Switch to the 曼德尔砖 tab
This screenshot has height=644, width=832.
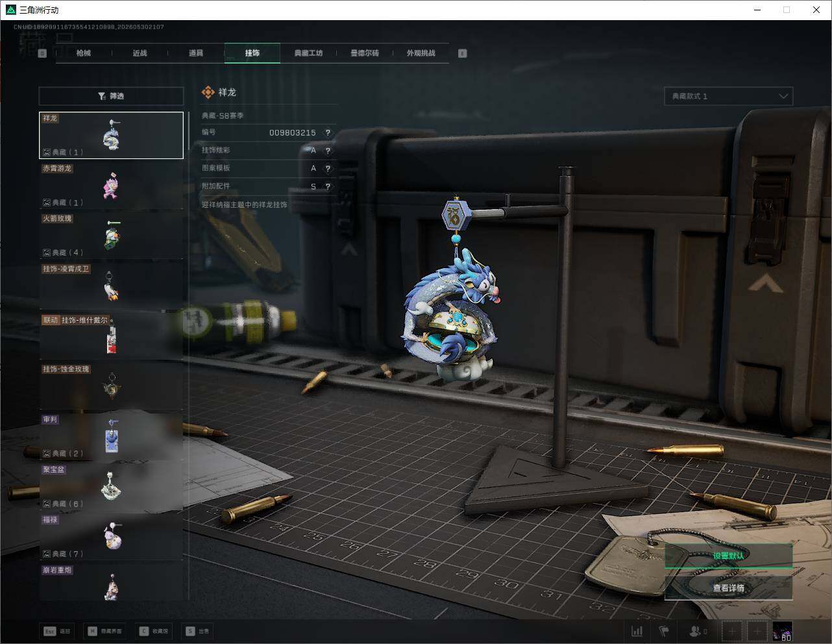(x=365, y=53)
